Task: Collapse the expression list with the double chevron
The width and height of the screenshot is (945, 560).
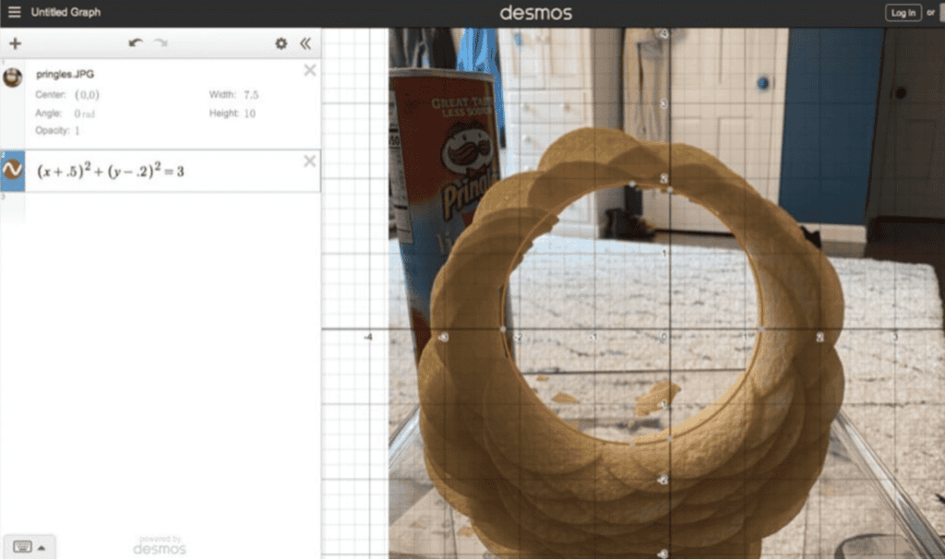Action: coord(305,43)
